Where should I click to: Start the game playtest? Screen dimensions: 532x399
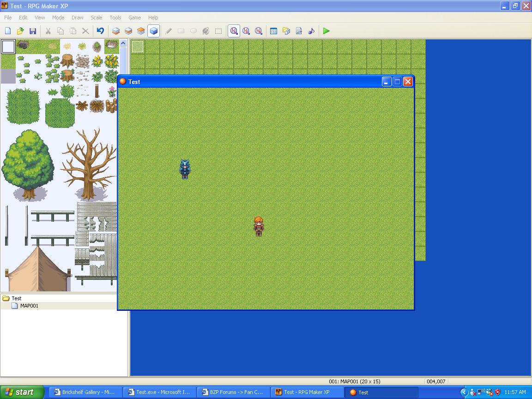coord(326,31)
